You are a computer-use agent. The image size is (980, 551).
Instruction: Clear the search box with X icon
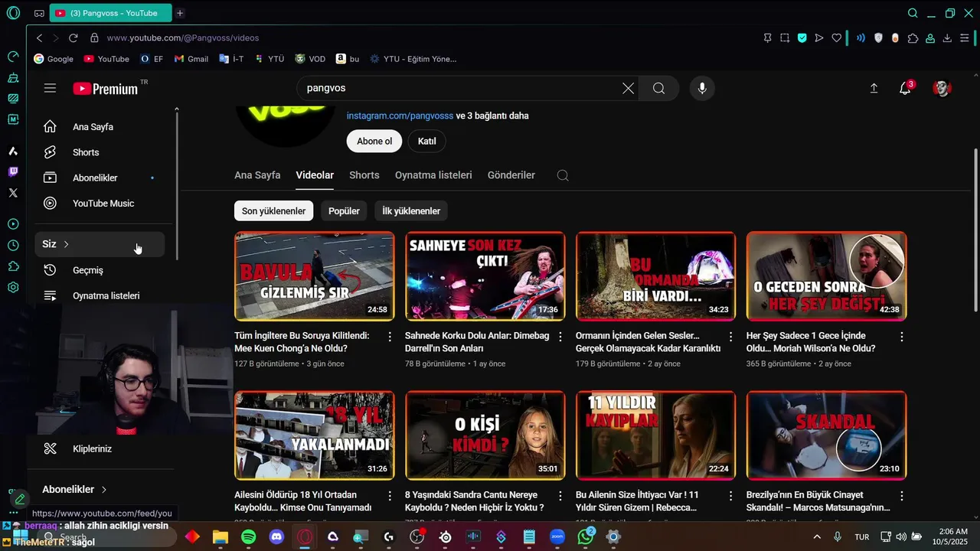(628, 88)
